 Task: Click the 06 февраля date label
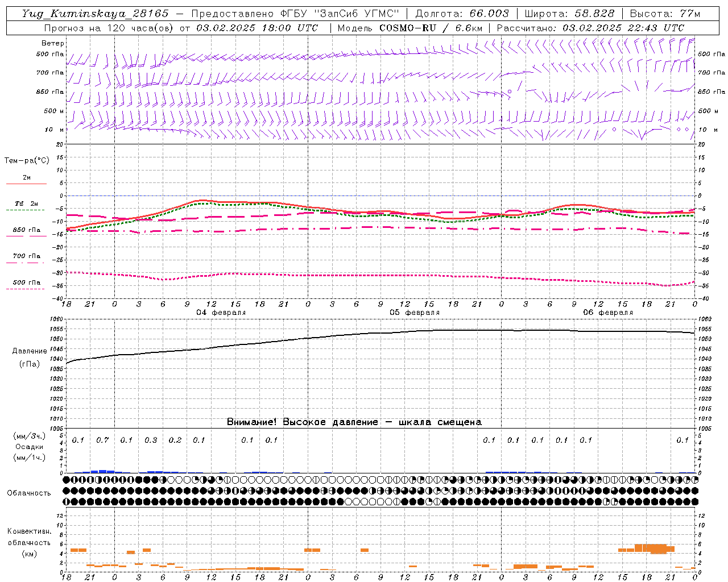608,313
